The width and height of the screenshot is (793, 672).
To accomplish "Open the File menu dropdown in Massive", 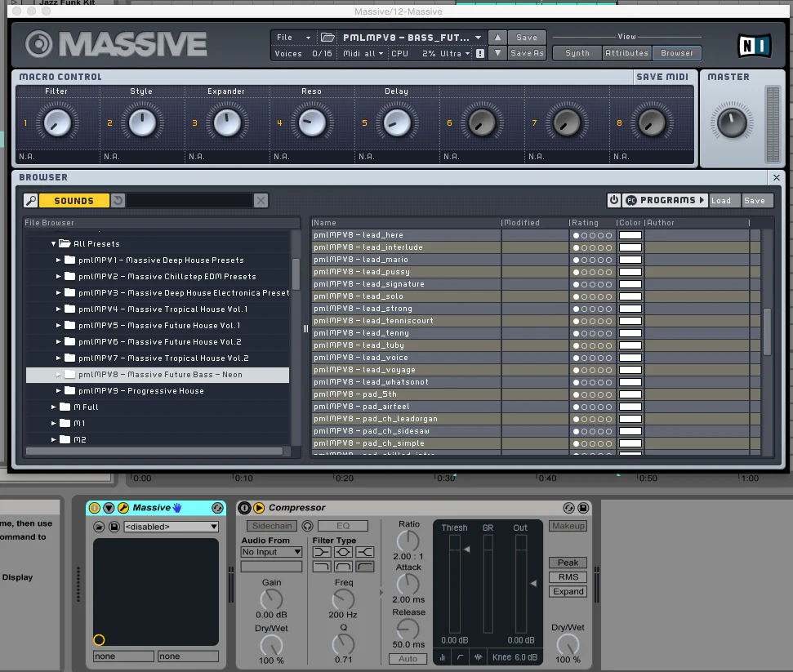I will pyautogui.click(x=293, y=38).
